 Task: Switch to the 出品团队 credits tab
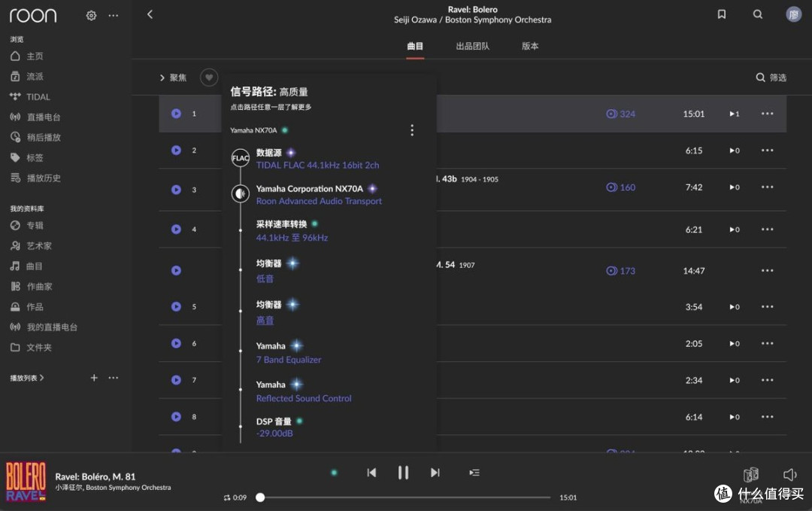[x=472, y=46]
